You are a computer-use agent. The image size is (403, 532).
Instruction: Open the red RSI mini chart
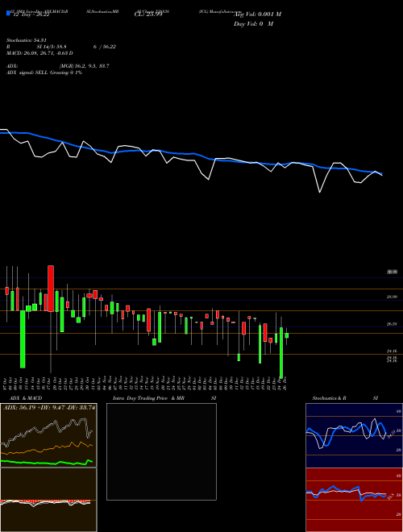coord(354,500)
